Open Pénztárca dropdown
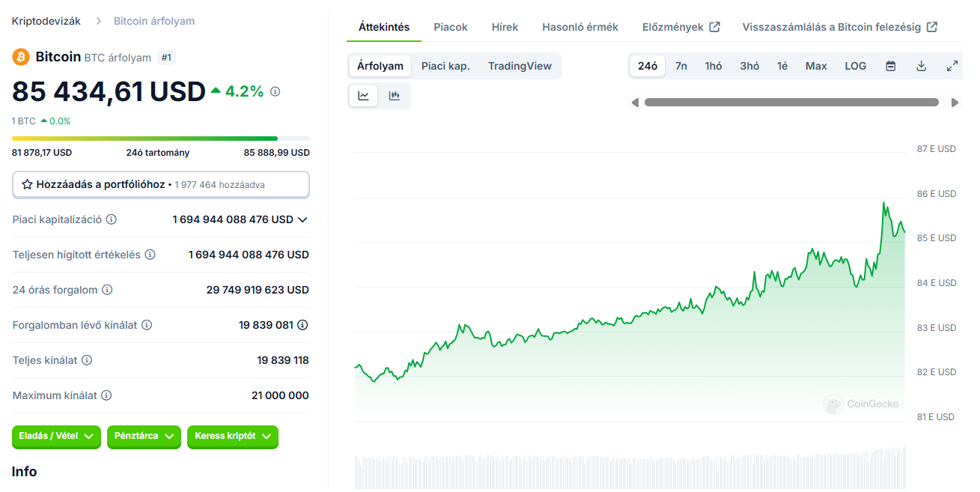 (x=144, y=436)
